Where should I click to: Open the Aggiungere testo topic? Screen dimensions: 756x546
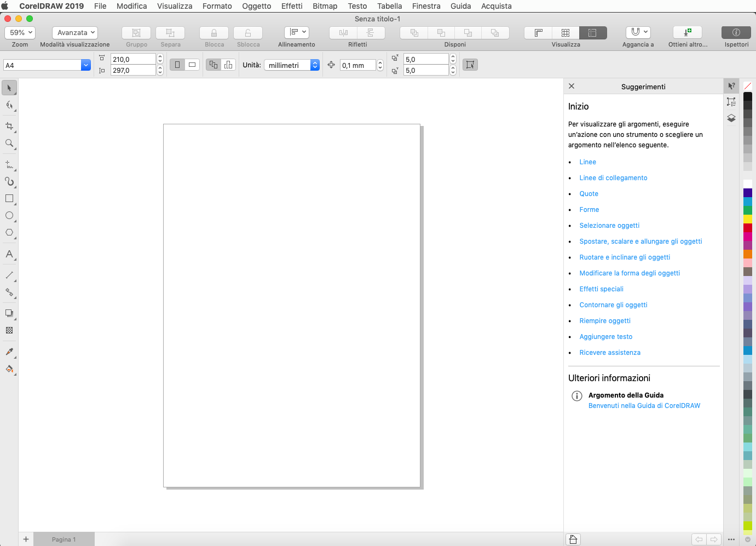tap(606, 337)
